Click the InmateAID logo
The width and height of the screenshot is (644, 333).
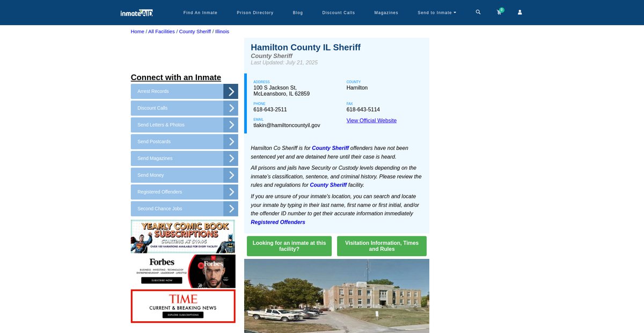click(x=137, y=12)
